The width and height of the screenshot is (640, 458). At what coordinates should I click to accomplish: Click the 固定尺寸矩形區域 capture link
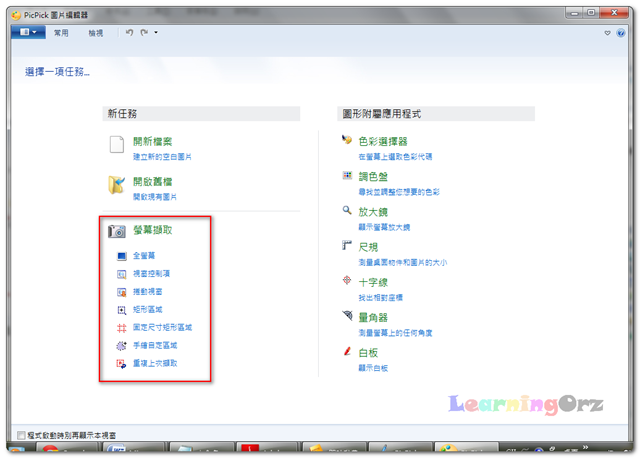pyautogui.click(x=162, y=327)
